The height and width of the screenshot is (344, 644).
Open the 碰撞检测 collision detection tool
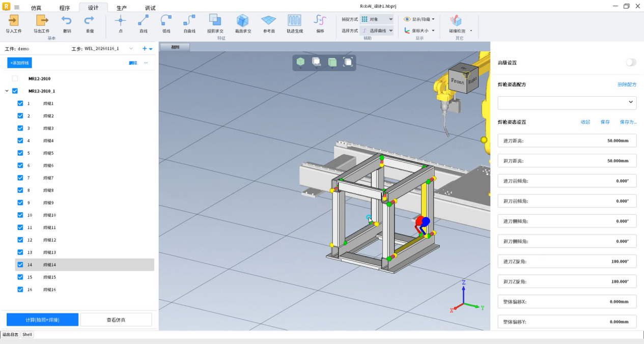(x=456, y=21)
